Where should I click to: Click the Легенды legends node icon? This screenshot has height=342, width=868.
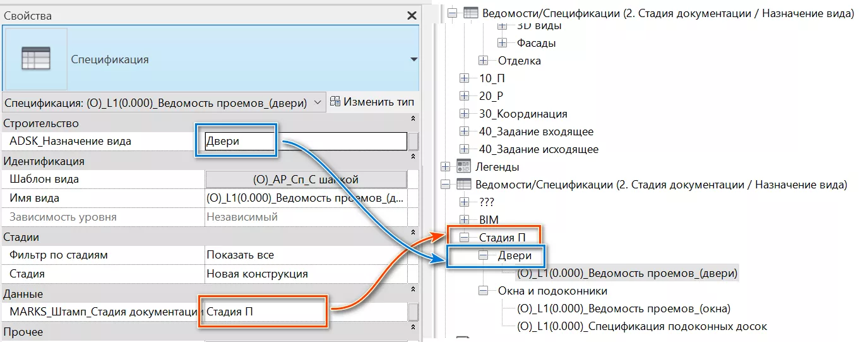coord(464,167)
